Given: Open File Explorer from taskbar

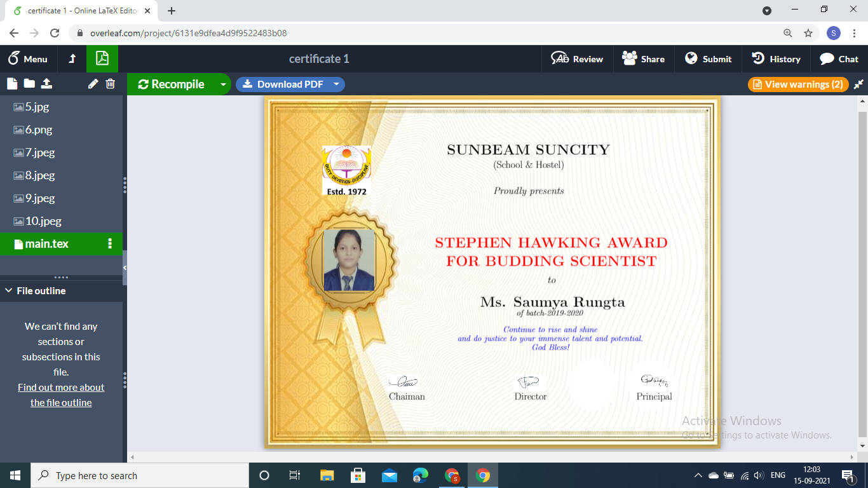Looking at the screenshot, I should click(327, 475).
